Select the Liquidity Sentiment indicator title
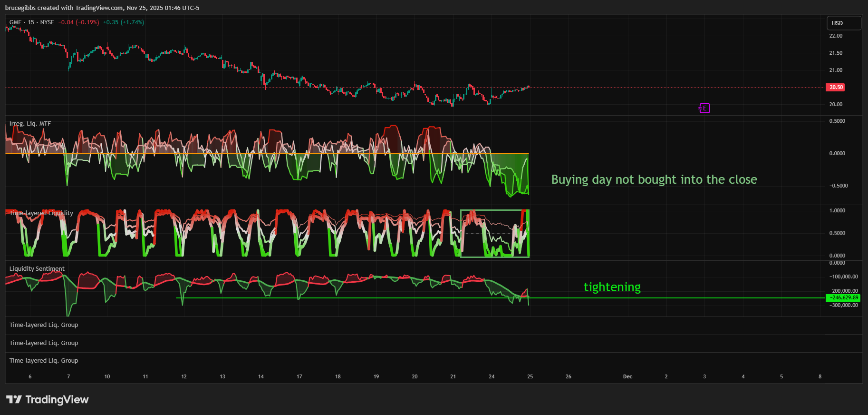The width and height of the screenshot is (868, 415). tap(37, 269)
